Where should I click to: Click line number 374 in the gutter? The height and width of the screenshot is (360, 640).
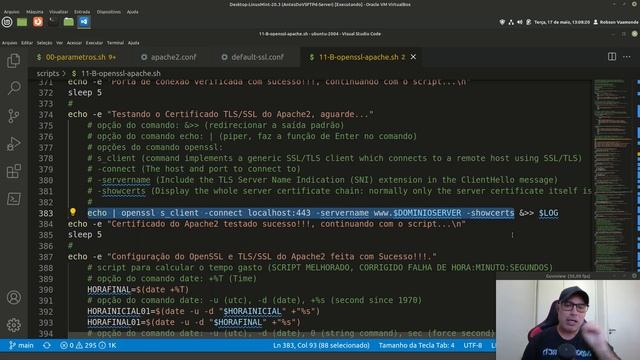(x=46, y=115)
